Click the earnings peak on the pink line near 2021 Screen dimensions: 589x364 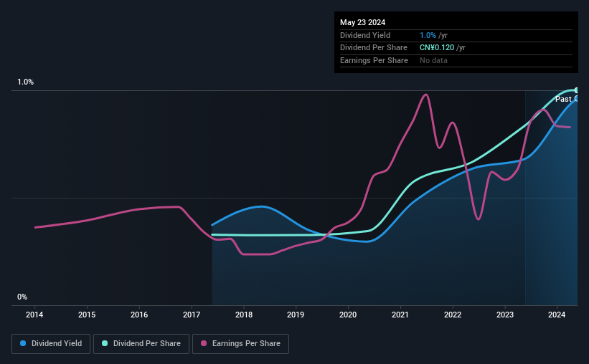425,95
